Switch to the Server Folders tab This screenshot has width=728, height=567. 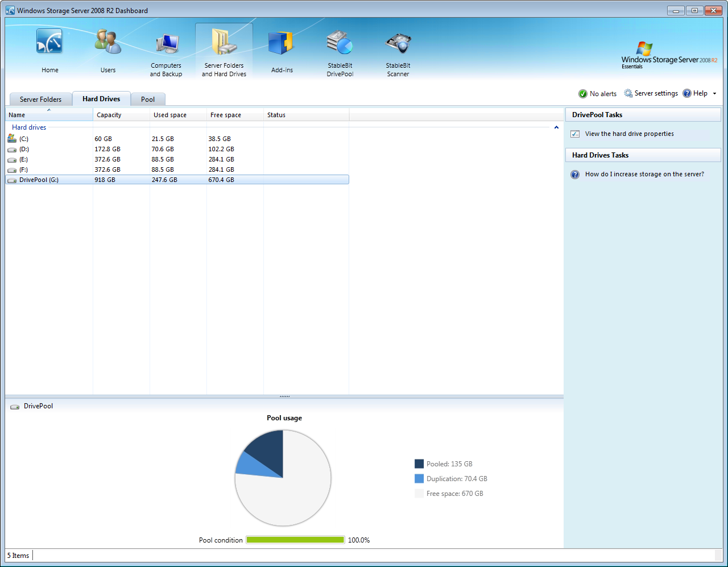click(40, 99)
